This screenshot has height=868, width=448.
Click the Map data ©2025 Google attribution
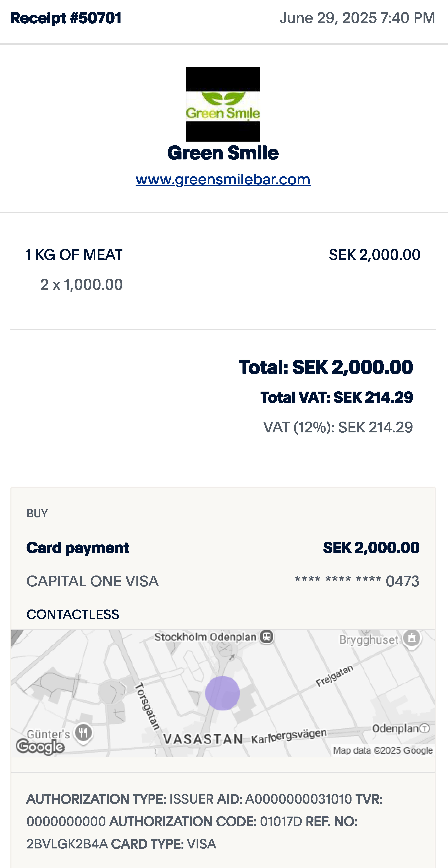click(383, 750)
